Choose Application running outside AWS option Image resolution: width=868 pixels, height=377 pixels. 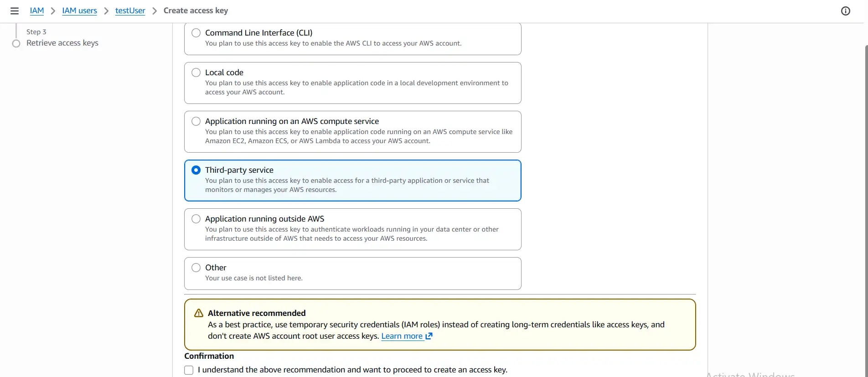pos(196,219)
